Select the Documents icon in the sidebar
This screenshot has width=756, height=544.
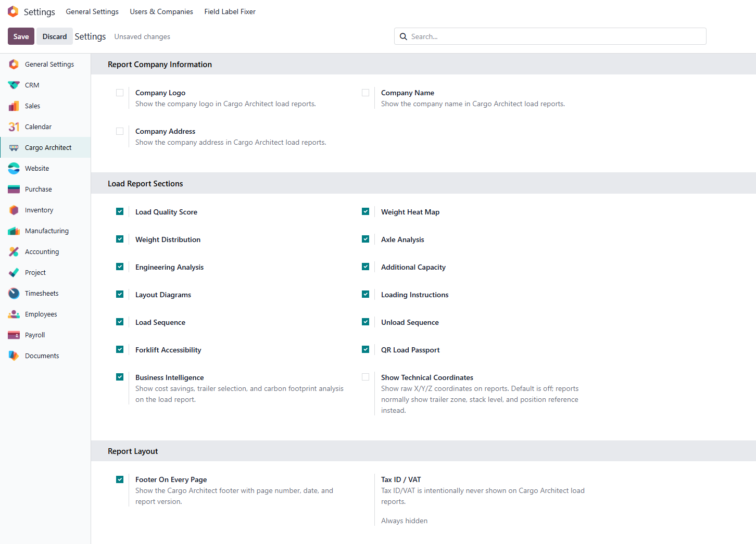pos(14,356)
